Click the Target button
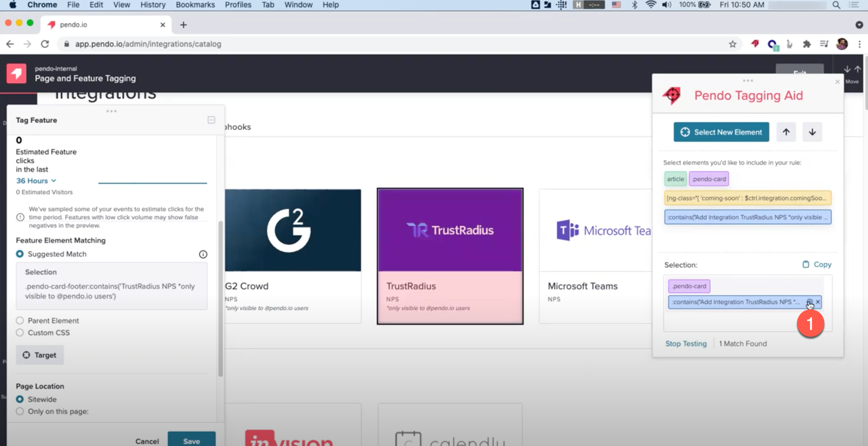The height and width of the screenshot is (446, 868). coord(40,355)
